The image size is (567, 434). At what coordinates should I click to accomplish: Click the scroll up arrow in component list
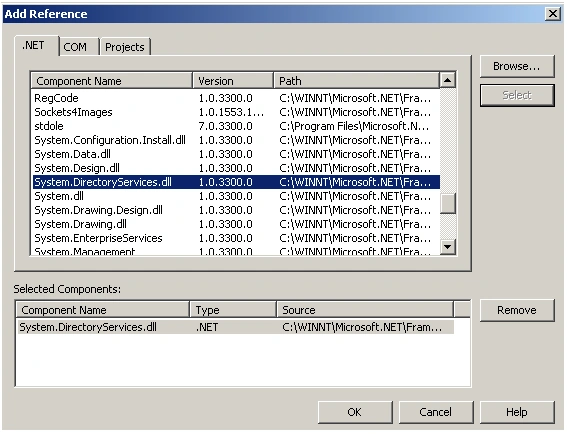448,80
